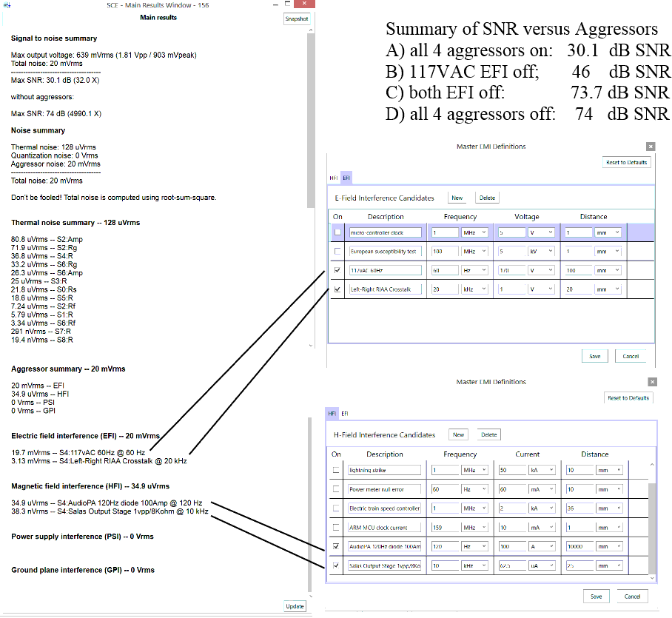This screenshot has height=618, width=672.
Task: Click the upper Main Results scrollbar thumb
Action: [x=311, y=121]
